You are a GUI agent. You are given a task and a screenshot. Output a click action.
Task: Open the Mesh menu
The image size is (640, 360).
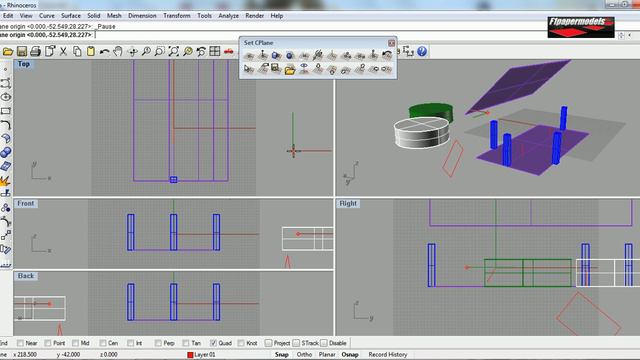click(114, 16)
